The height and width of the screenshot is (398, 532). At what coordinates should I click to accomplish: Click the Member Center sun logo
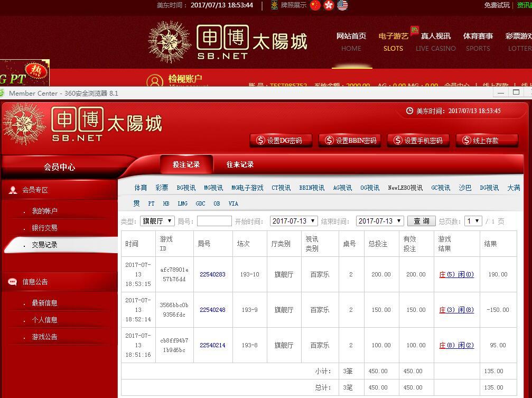click(24, 124)
